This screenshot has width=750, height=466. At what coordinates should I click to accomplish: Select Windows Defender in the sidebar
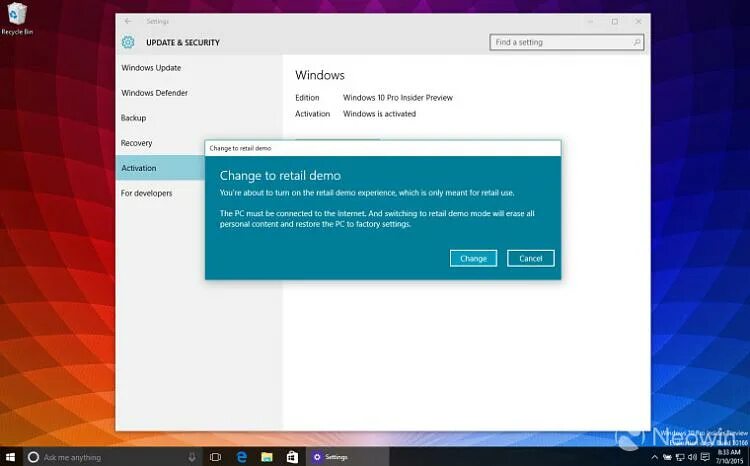pos(154,93)
